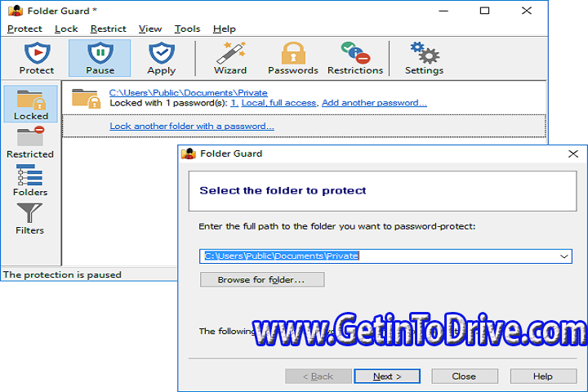Show the Folders tree view
Viewport: 588px width, 392px height.
coord(30,180)
